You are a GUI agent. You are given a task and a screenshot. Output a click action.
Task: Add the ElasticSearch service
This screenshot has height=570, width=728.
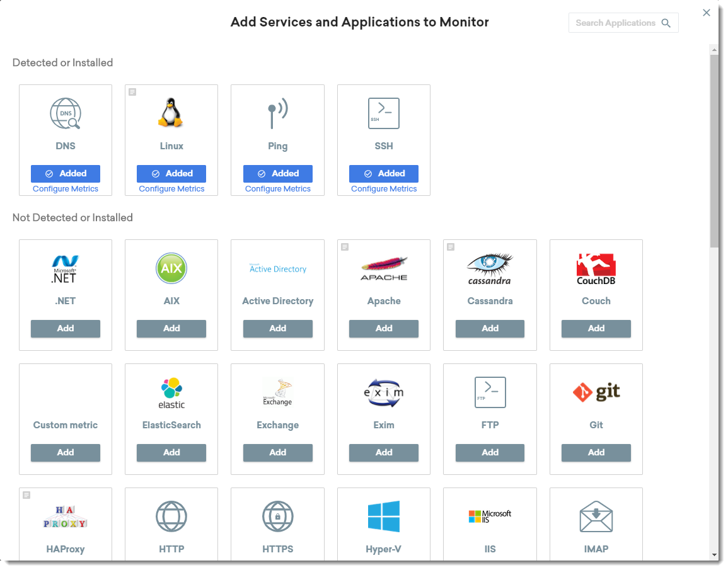171,453
